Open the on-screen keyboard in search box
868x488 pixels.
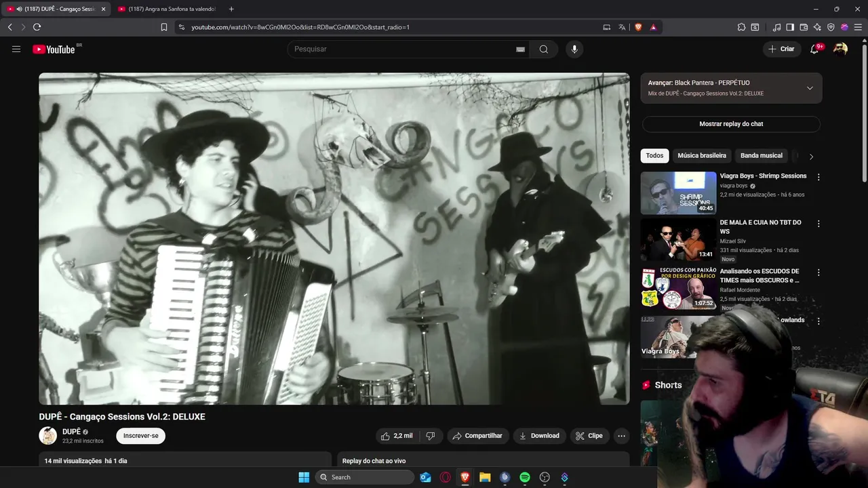(x=520, y=49)
